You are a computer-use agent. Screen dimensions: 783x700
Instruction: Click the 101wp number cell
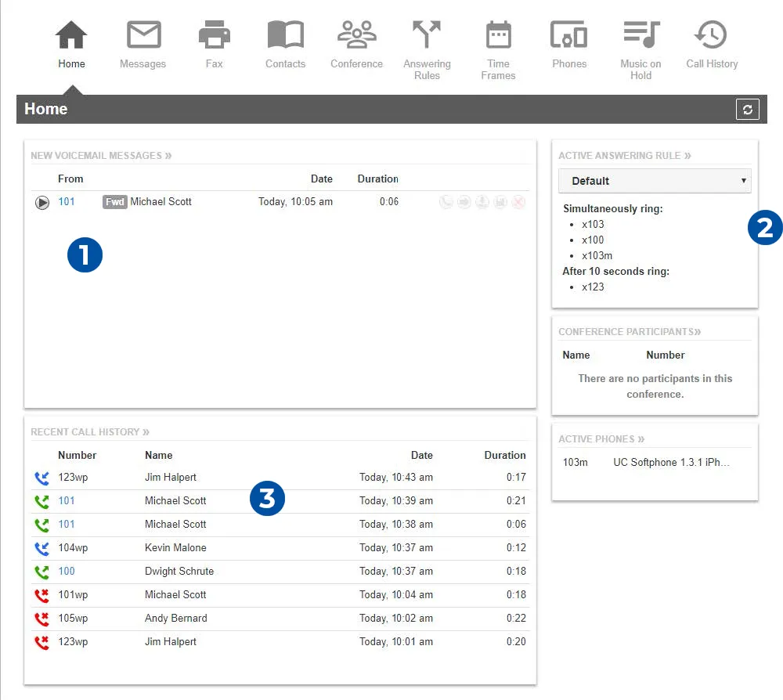(73, 594)
